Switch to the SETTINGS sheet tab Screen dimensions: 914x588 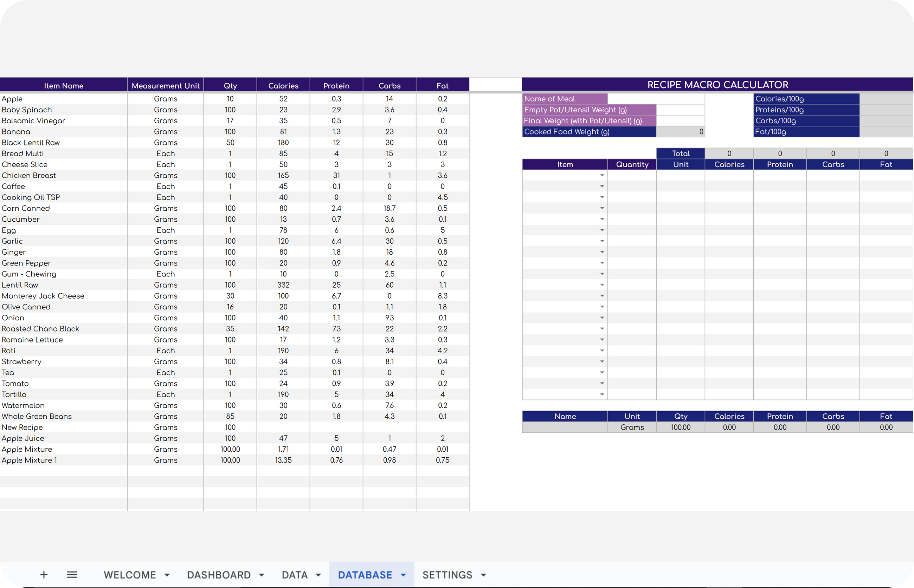tap(447, 575)
